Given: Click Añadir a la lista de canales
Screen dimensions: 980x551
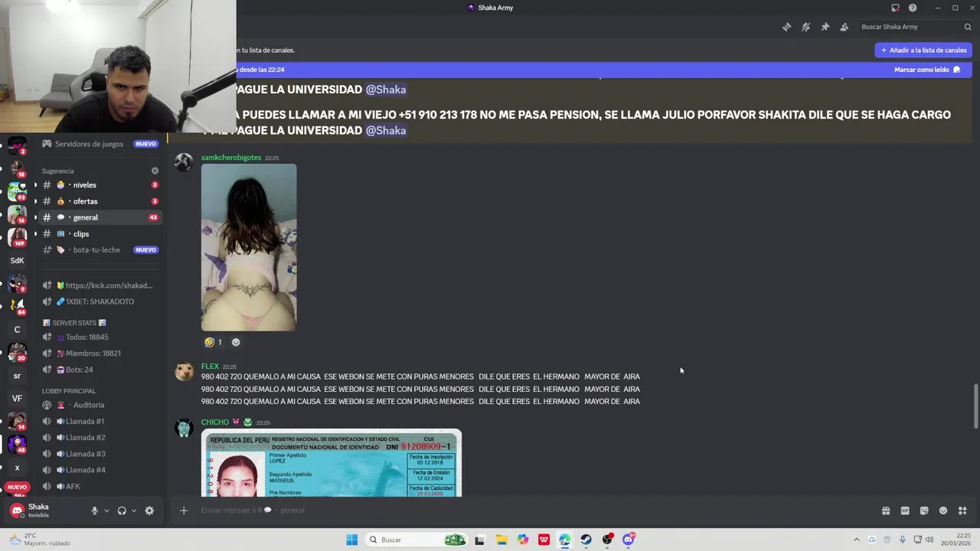Looking at the screenshot, I should (923, 50).
